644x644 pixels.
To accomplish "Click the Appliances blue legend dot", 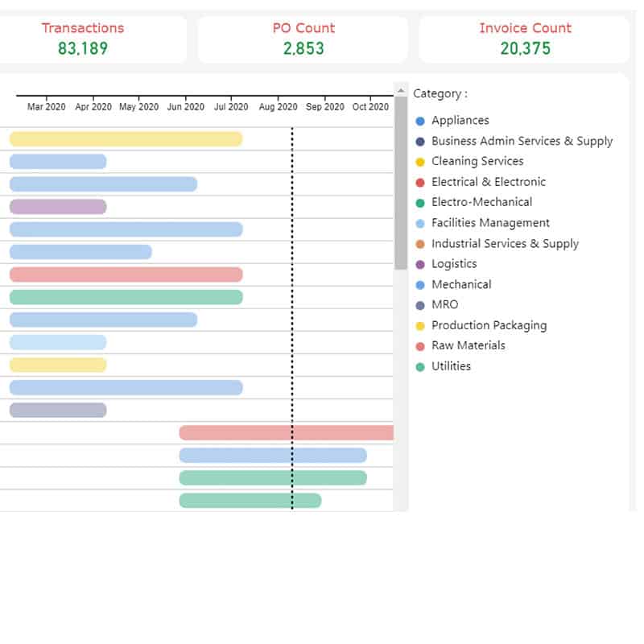I will click(420, 121).
